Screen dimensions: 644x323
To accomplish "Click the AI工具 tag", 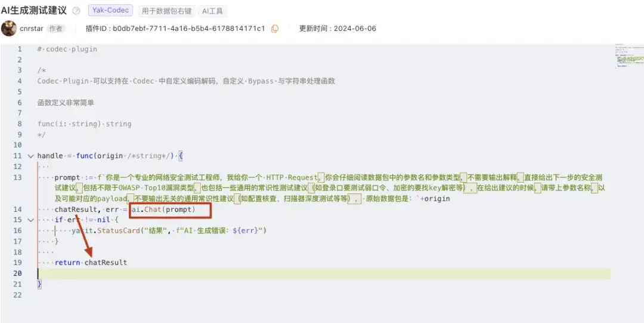I will point(212,11).
